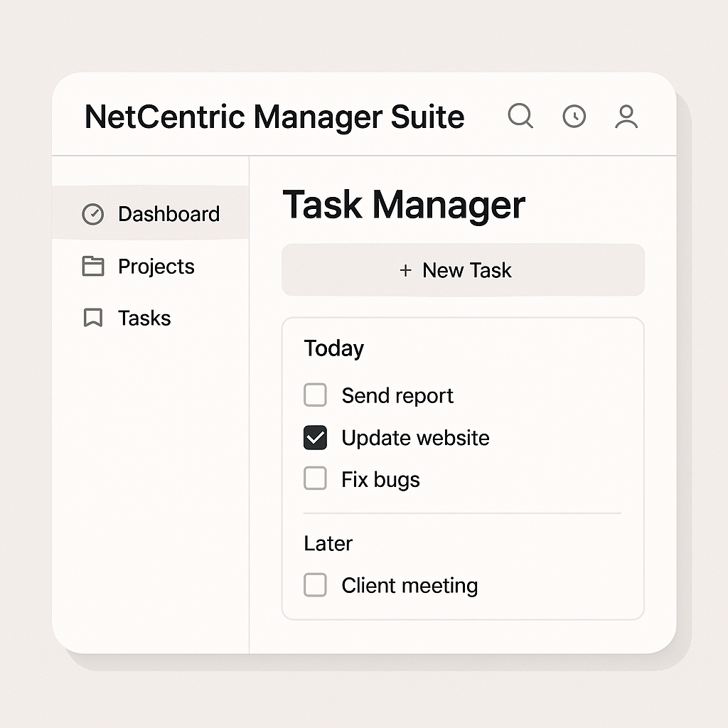The width and height of the screenshot is (728, 728).
Task: Open the history clock icon in header
Action: pyautogui.click(x=574, y=116)
